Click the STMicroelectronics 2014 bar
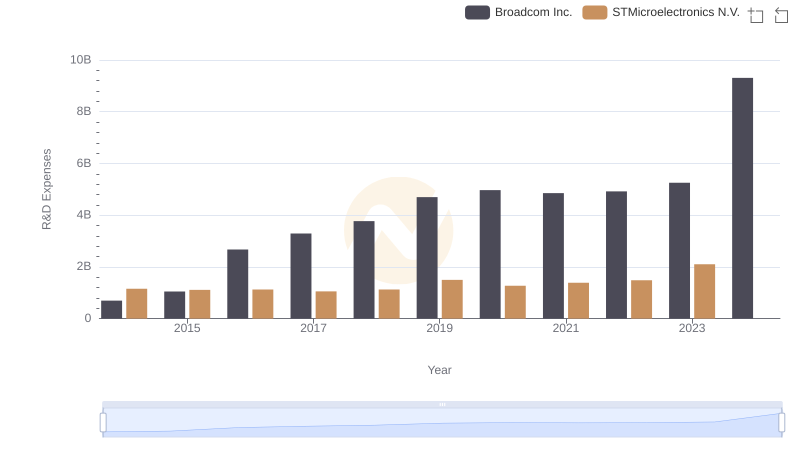Screen dimensions: 800x461 pos(137,303)
